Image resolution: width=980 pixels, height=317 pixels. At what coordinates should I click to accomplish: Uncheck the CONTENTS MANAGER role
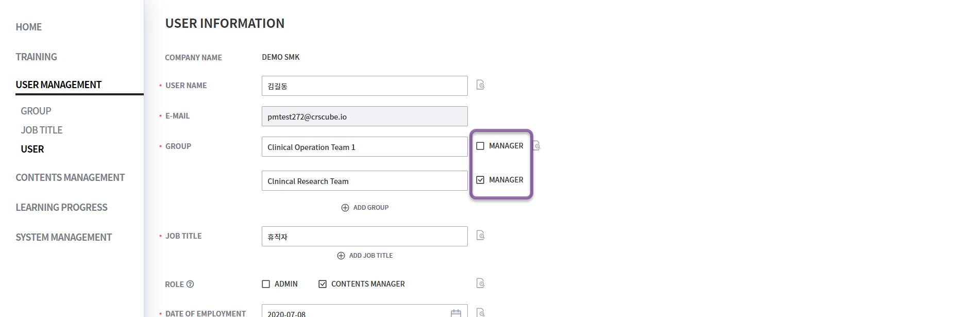pos(323,284)
